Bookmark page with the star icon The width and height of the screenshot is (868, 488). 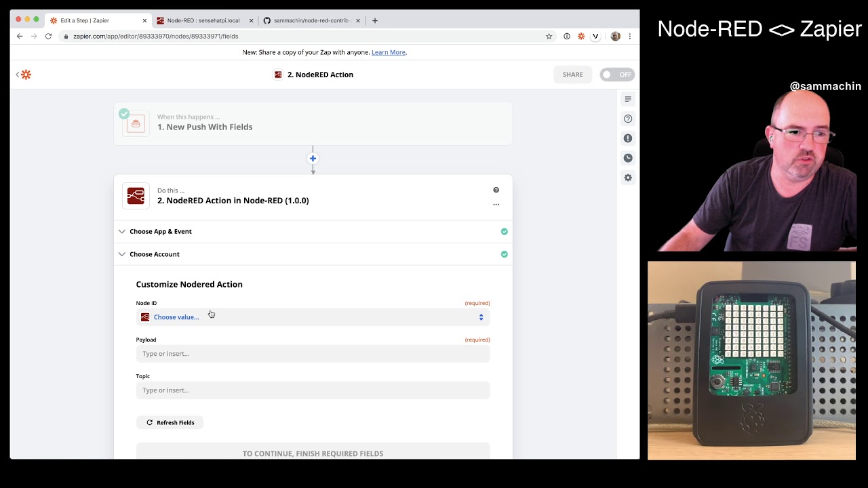[x=549, y=36]
